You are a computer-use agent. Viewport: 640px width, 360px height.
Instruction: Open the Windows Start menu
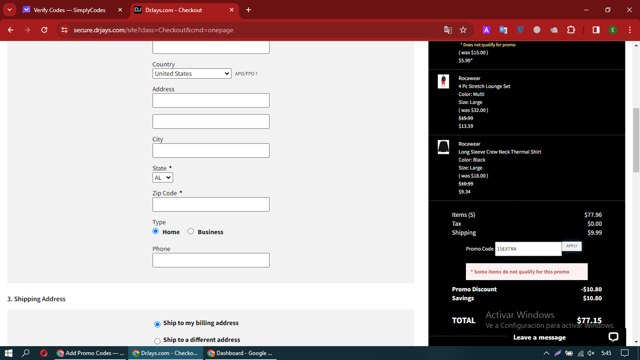pyautogui.click(x=9, y=353)
